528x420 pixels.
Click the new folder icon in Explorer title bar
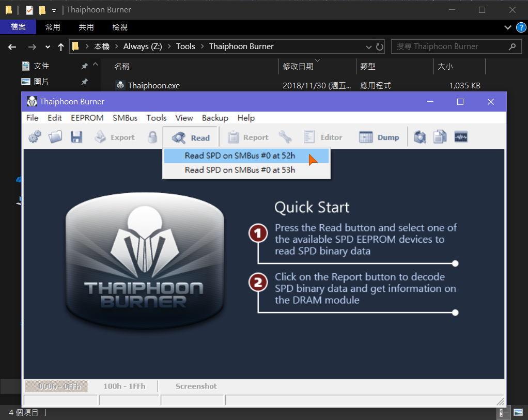42,10
